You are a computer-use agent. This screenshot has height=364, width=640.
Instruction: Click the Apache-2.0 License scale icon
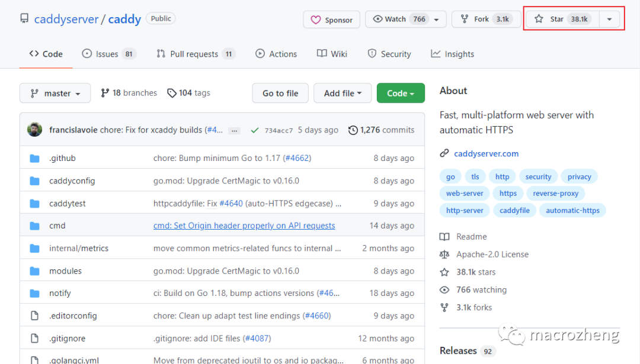pyautogui.click(x=445, y=254)
